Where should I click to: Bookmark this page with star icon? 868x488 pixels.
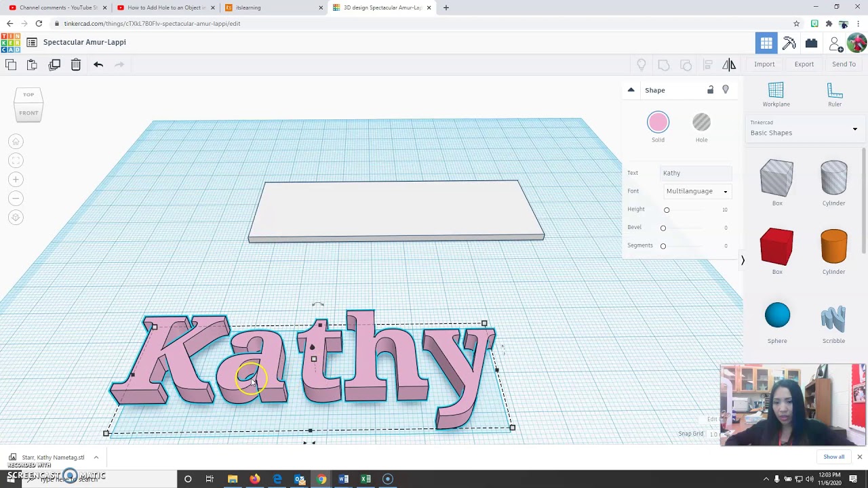[x=797, y=24]
